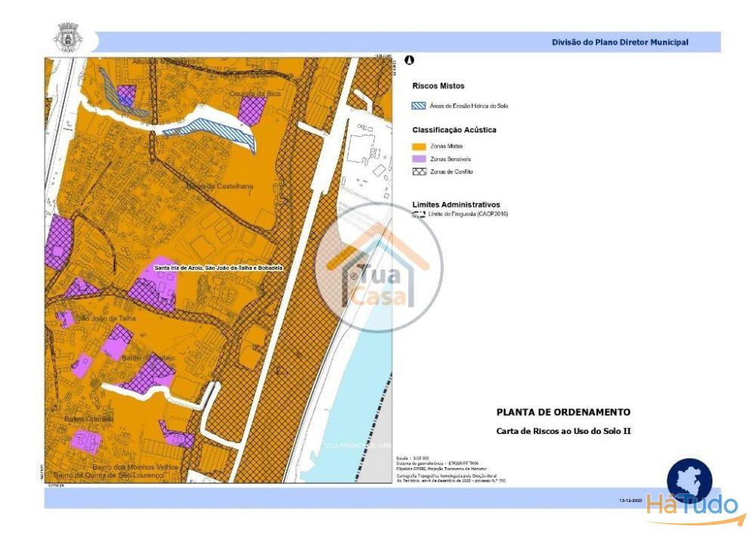Click the Bairro dos Moinhos Velhos label
This screenshot has height=536, width=756.
(135, 467)
